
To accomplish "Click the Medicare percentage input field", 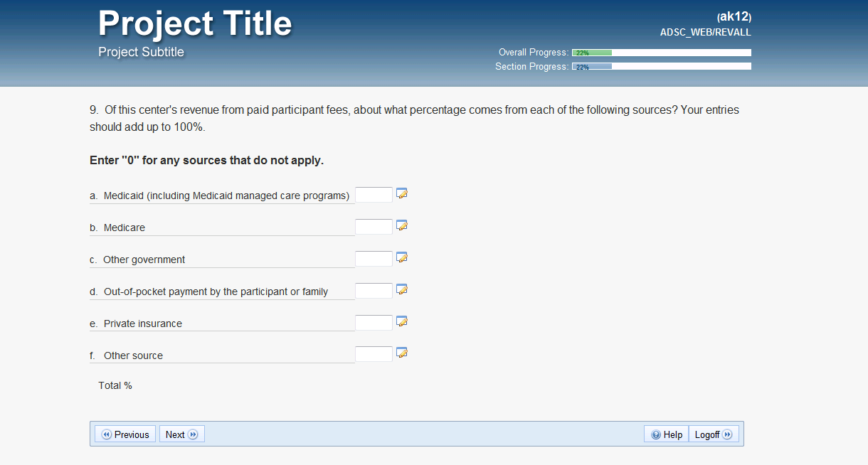I will coord(374,227).
